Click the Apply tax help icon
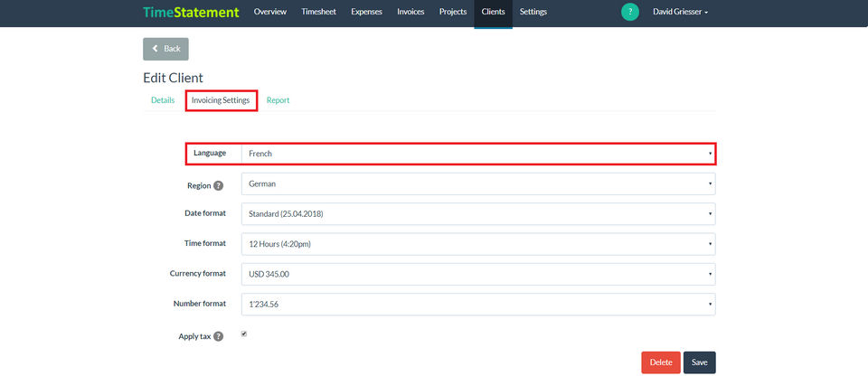Screen dimensions: 868x385 coord(219,336)
